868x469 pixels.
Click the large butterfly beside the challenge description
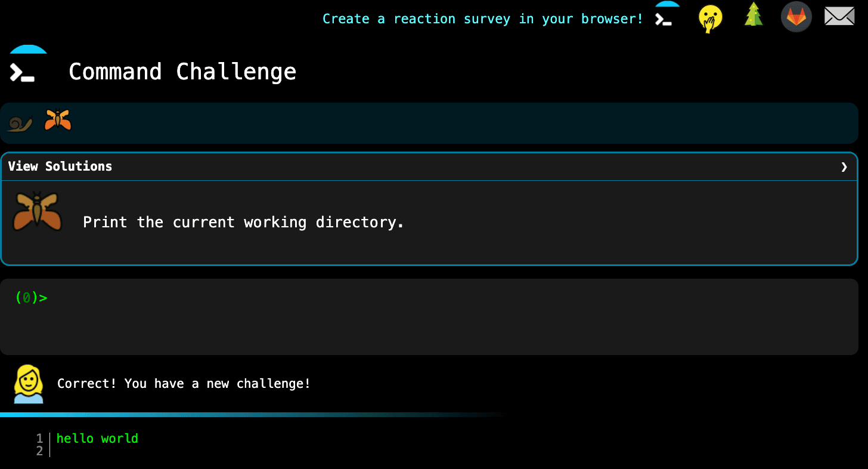point(37,211)
